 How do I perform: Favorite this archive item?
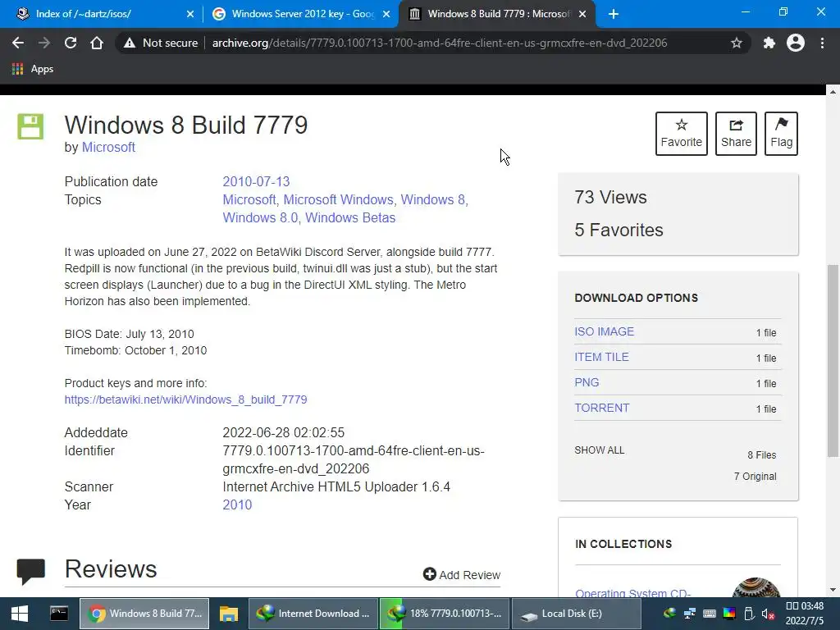pyautogui.click(x=682, y=134)
